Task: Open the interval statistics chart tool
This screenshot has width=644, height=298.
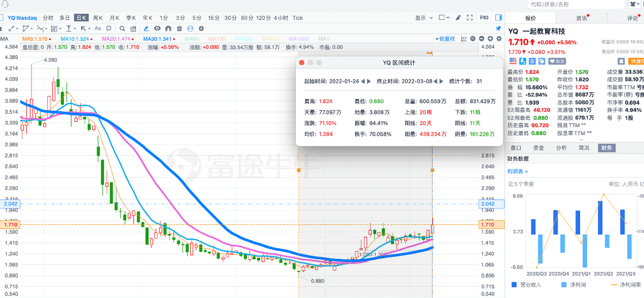Action: [x=133, y=28]
